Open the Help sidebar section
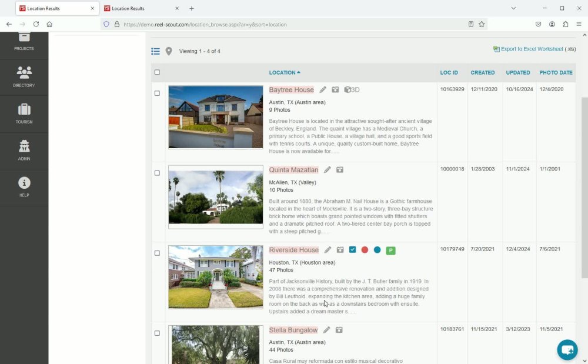 click(x=24, y=186)
